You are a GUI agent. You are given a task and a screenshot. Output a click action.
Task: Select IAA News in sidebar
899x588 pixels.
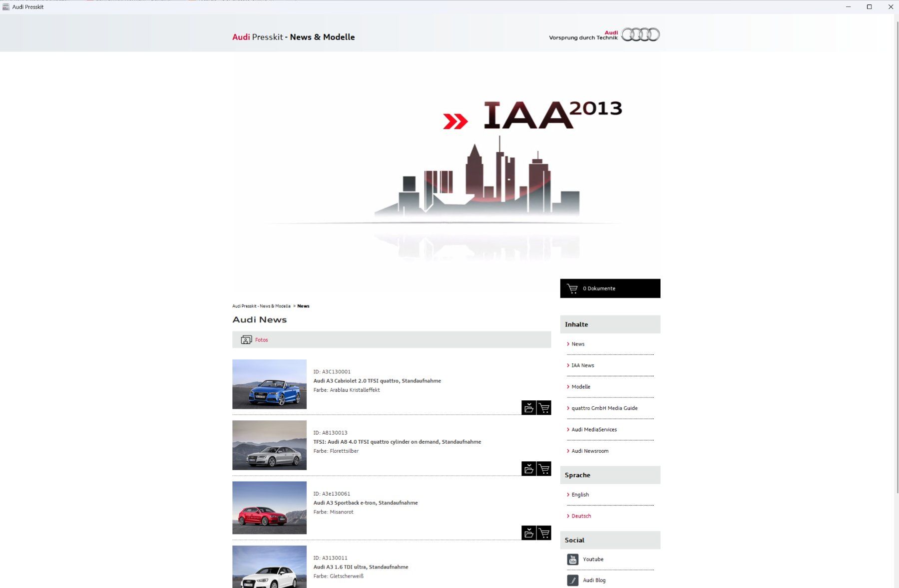tap(582, 365)
